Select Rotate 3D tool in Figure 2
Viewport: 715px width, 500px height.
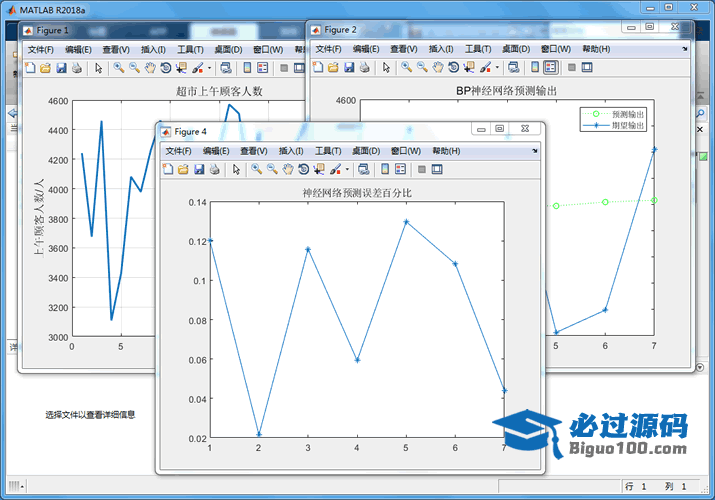[453, 67]
